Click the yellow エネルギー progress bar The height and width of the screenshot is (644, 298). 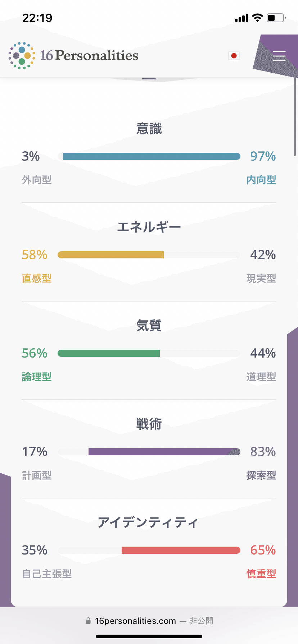click(x=111, y=255)
